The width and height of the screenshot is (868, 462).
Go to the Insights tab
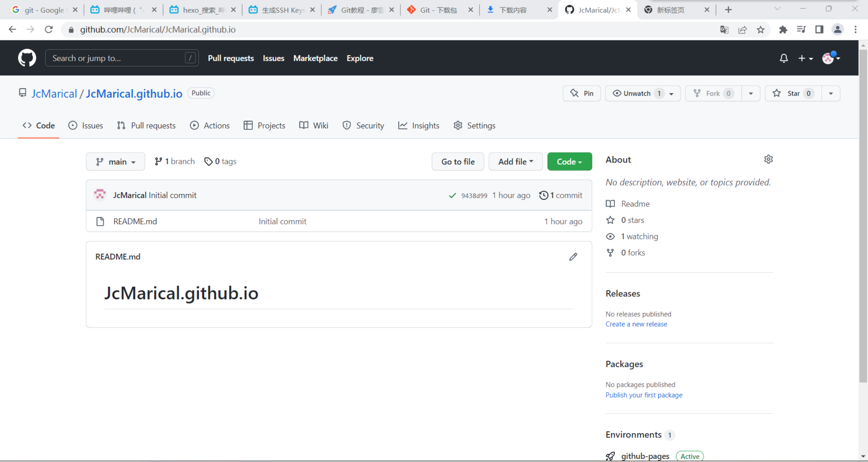[x=419, y=126]
